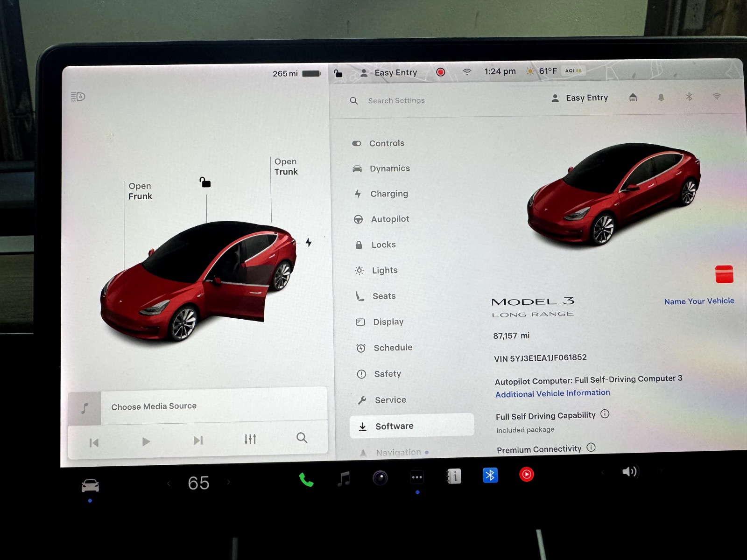Click the HomeLink garage icon
The image size is (747, 560).
click(633, 98)
